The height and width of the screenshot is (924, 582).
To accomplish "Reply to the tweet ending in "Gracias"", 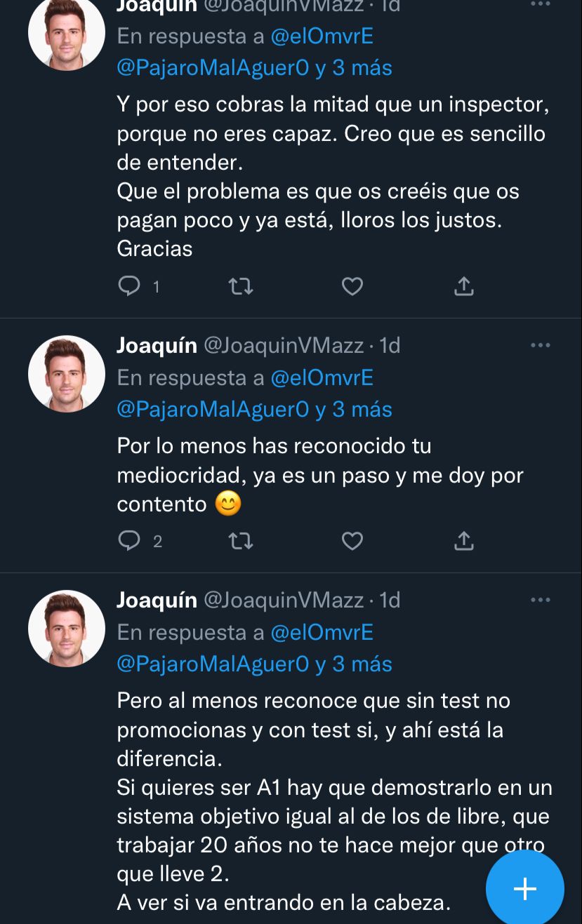I will click(x=130, y=286).
